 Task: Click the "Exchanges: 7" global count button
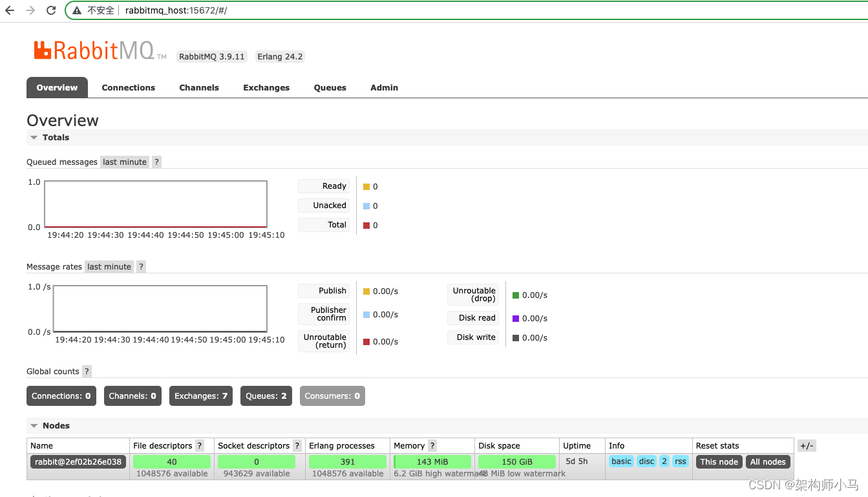[x=200, y=396]
